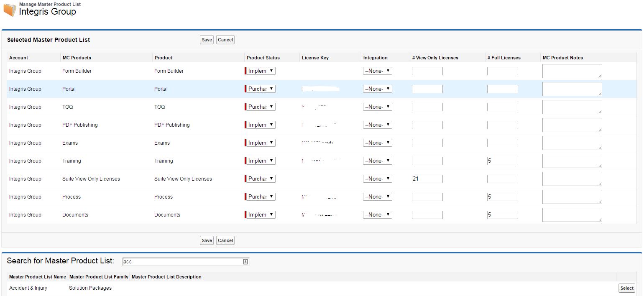Screen dimensions: 644x296
Task: Click MC Product Notes box for Exams row
Action: point(572,143)
